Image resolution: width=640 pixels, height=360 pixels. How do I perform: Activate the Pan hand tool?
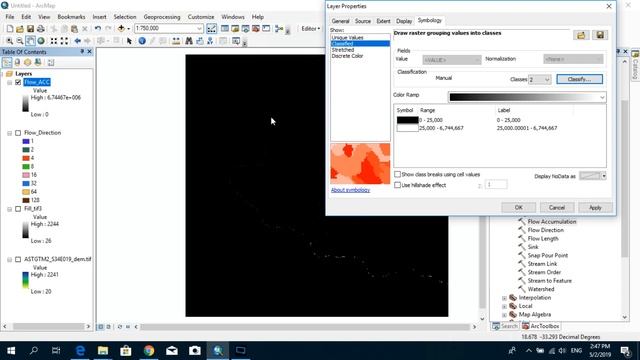click(x=31, y=41)
